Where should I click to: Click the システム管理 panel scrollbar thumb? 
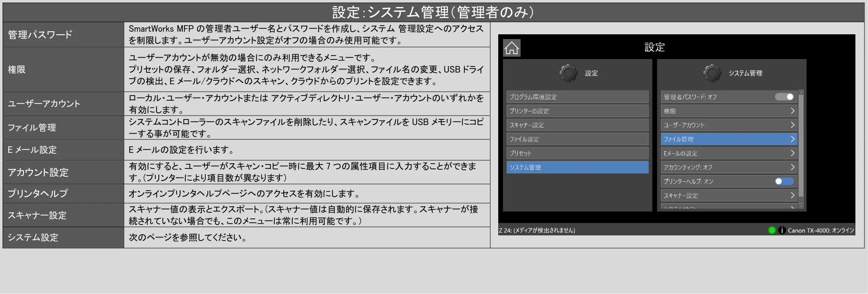point(801,145)
